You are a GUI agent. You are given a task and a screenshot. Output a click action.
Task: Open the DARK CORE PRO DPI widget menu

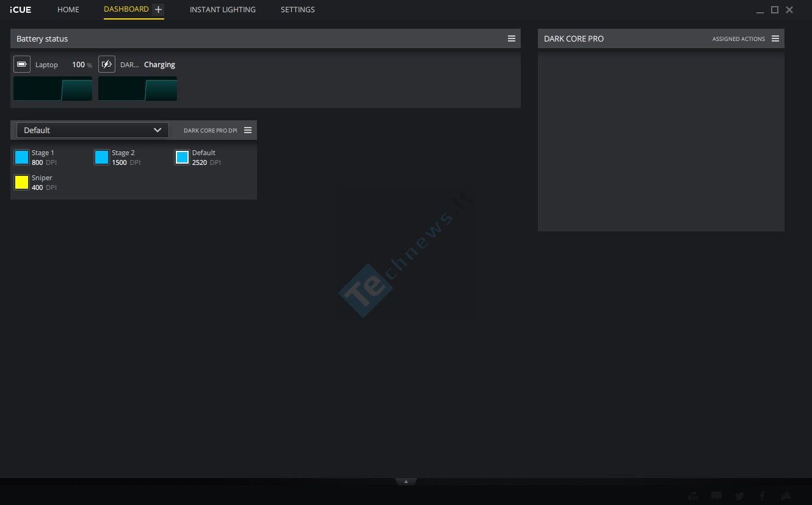click(248, 130)
